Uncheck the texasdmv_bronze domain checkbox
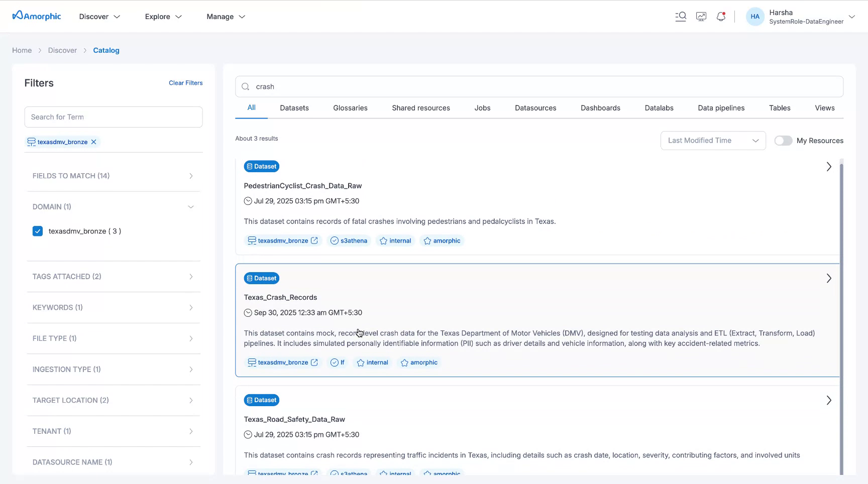 coord(38,231)
